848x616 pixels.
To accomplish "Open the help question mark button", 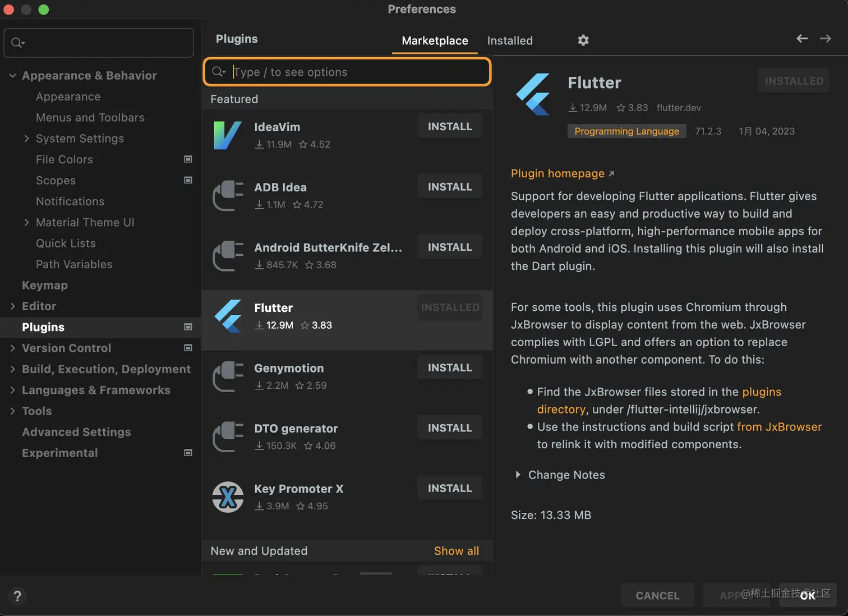I will tap(17, 596).
